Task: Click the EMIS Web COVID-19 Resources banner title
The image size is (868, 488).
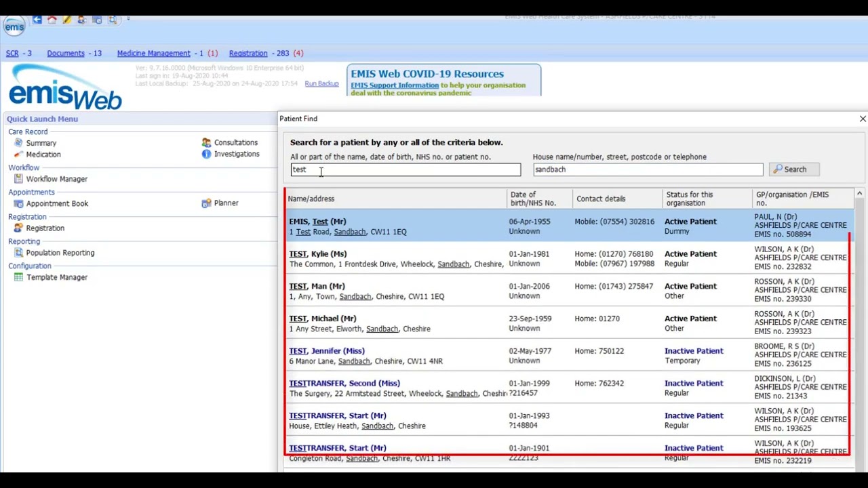Action: click(427, 74)
